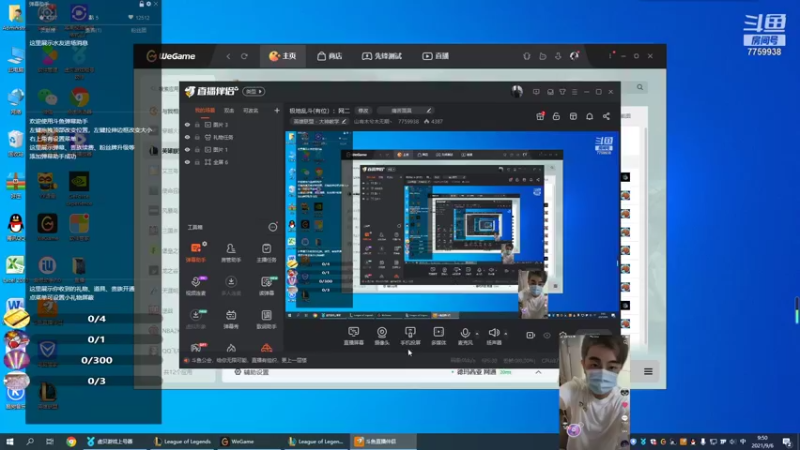The width and height of the screenshot is (800, 450).
Task: Click the Windows Start button
Action: point(10,441)
